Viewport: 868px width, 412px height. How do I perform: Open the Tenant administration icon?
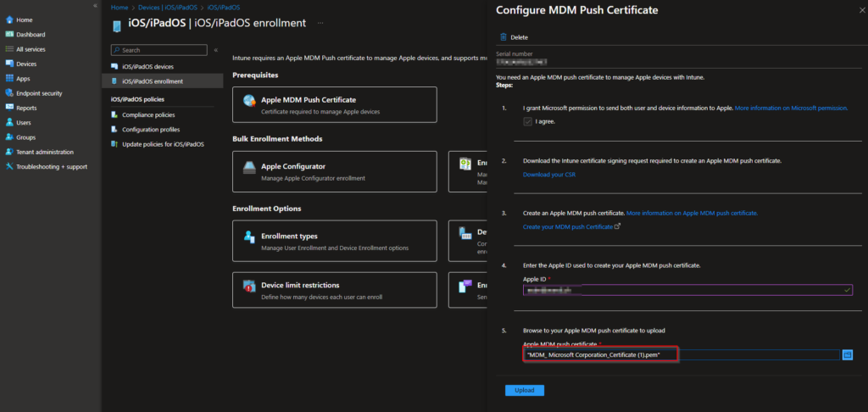click(x=9, y=152)
